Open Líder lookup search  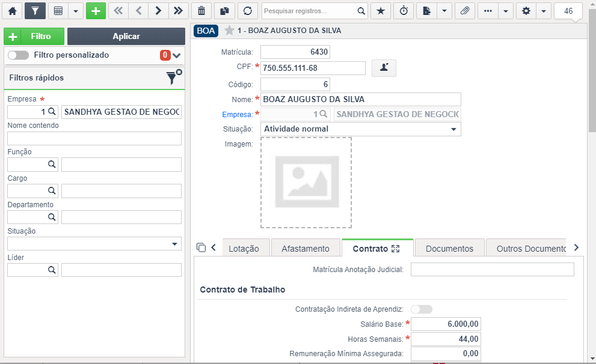click(x=52, y=270)
